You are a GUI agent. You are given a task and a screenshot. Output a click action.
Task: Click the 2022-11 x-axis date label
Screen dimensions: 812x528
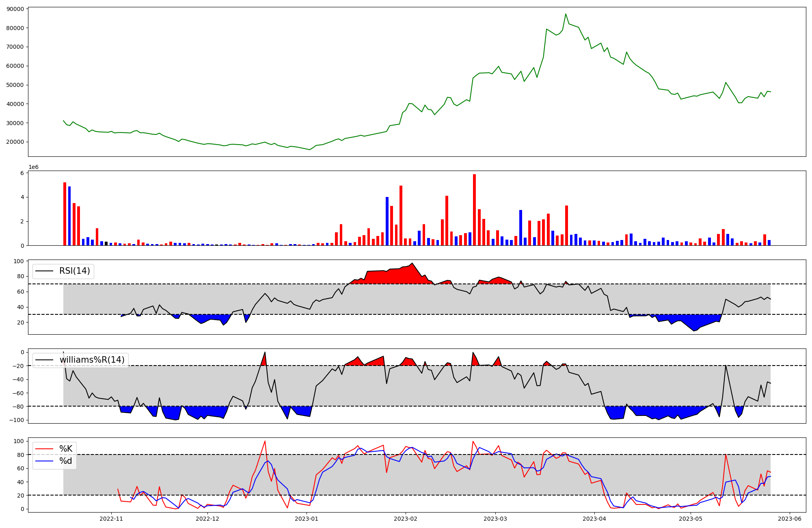click(111, 519)
